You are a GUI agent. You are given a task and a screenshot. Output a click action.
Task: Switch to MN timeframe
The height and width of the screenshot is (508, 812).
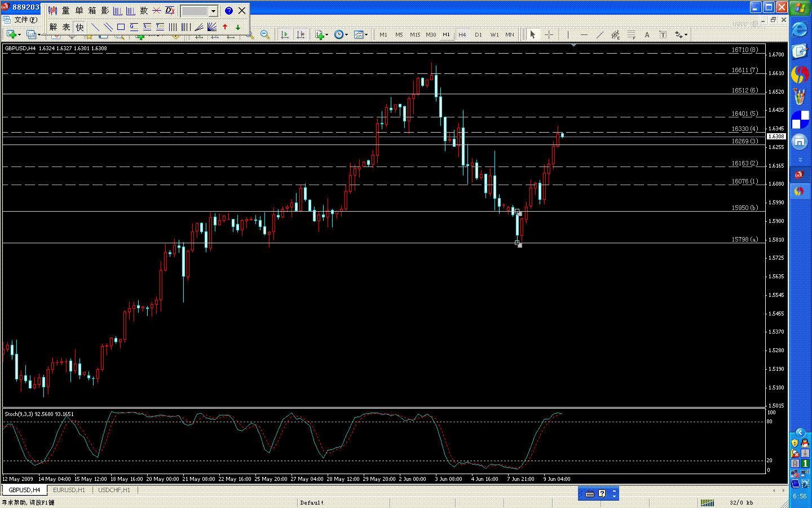point(510,34)
